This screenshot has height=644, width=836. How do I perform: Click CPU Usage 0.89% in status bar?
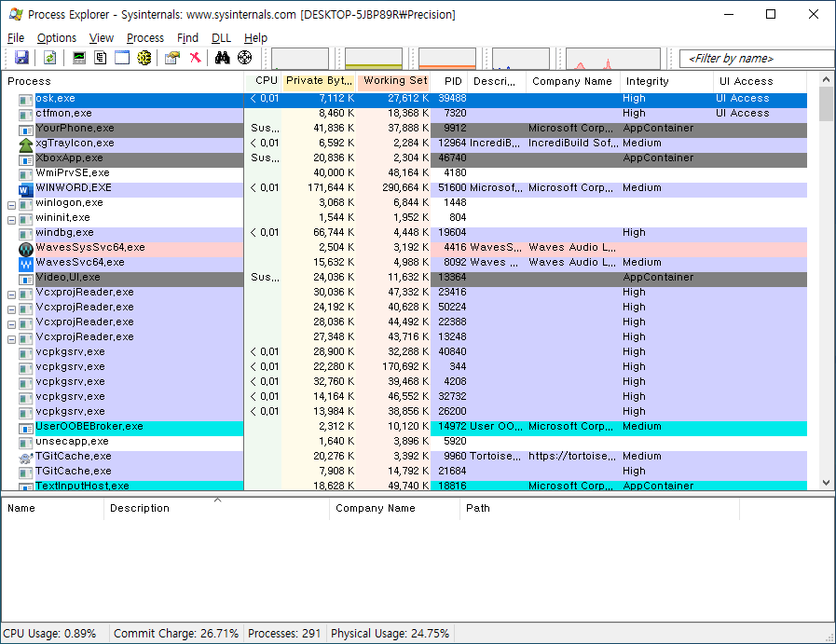[49, 634]
